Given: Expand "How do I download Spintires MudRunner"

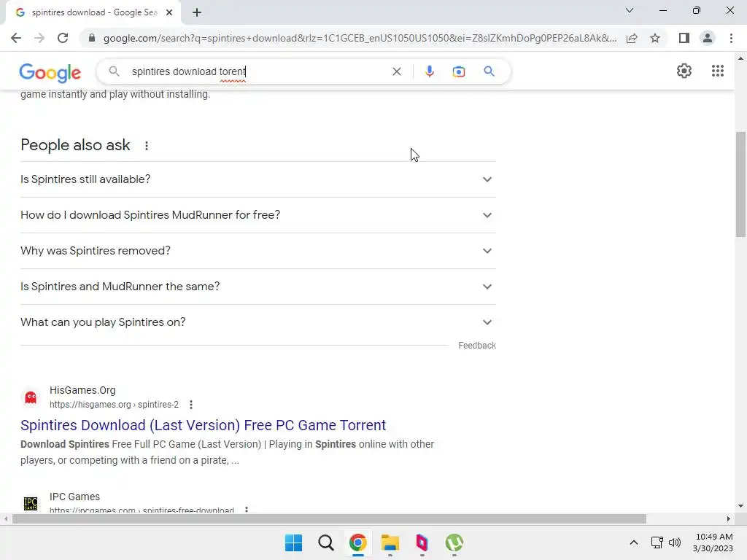Looking at the screenshot, I should point(258,215).
